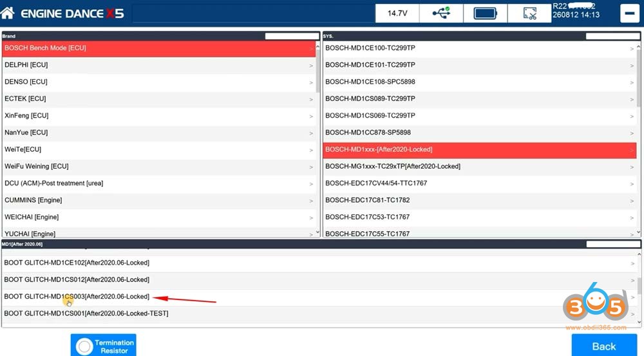Viewport: 644px width, 356px height.
Task: Expand the CUMMINS [Engine] row chevron
Action: tap(311, 201)
